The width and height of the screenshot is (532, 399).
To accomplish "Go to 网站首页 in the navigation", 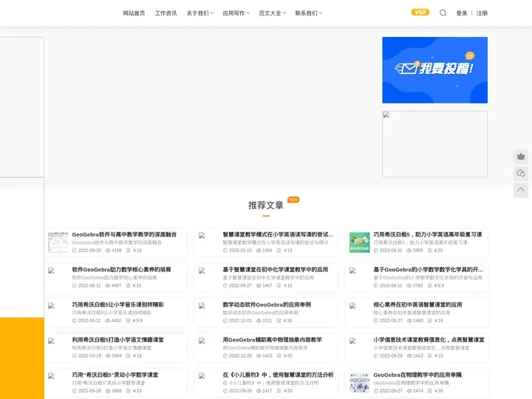I will (x=134, y=13).
